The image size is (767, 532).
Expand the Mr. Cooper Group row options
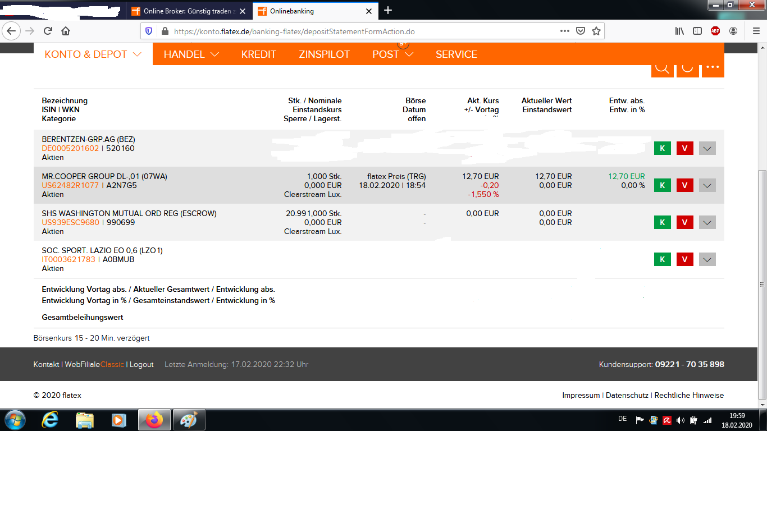707,185
